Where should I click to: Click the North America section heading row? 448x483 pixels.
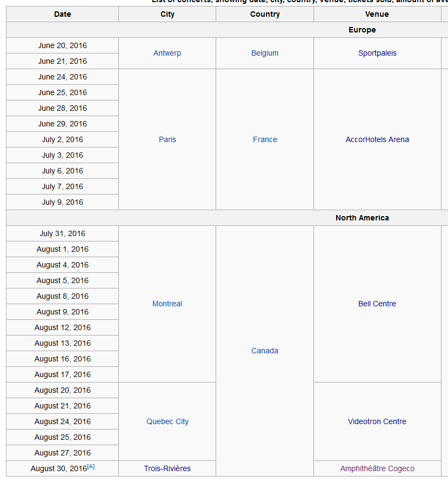tap(227, 218)
